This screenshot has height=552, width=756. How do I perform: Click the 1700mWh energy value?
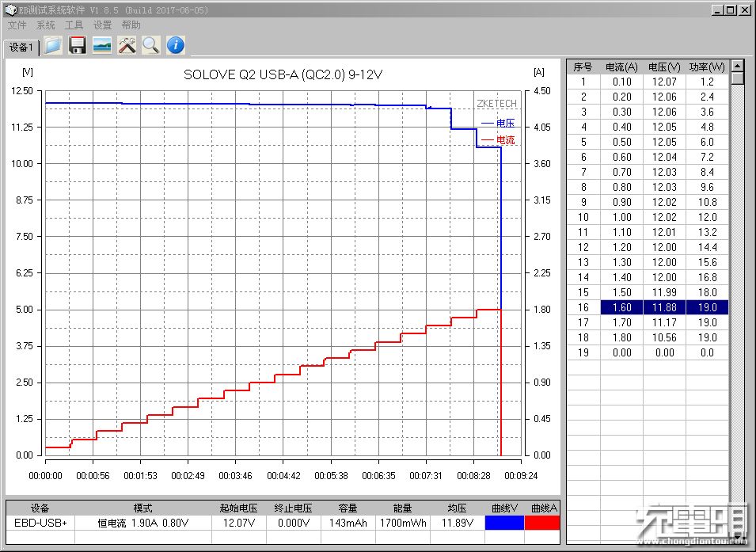point(403,523)
